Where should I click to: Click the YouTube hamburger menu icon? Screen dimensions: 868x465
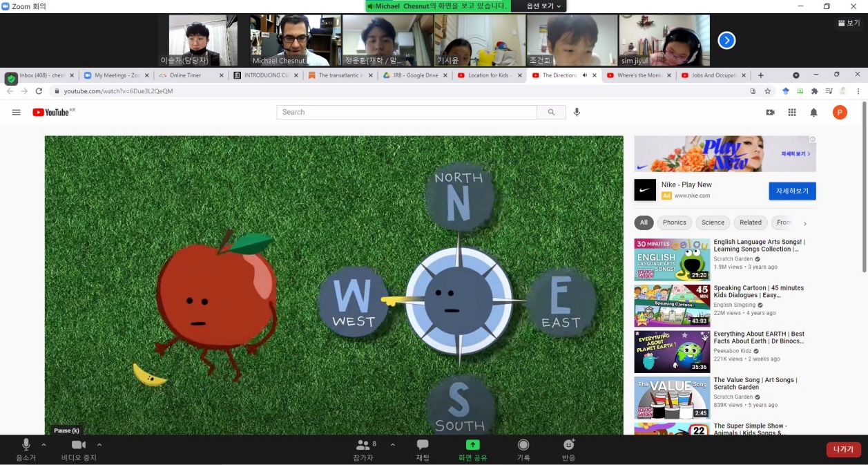pos(17,112)
